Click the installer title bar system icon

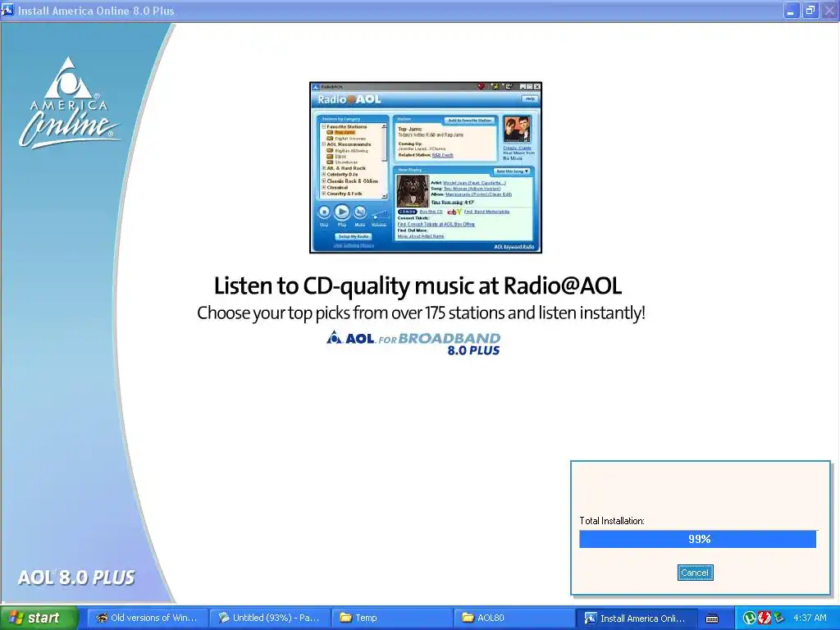point(7,10)
